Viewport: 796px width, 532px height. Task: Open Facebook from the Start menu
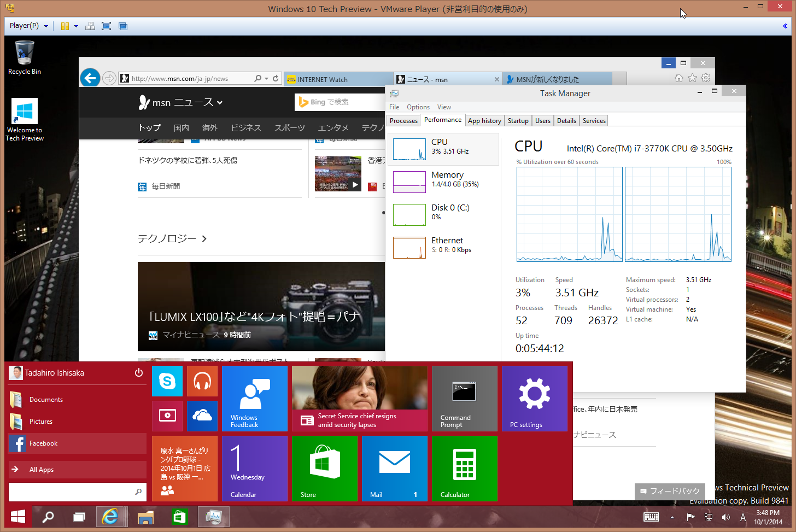click(x=43, y=443)
